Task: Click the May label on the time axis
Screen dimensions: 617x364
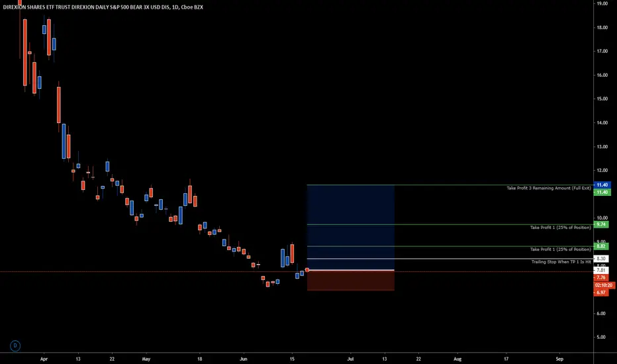Action: [146, 359]
